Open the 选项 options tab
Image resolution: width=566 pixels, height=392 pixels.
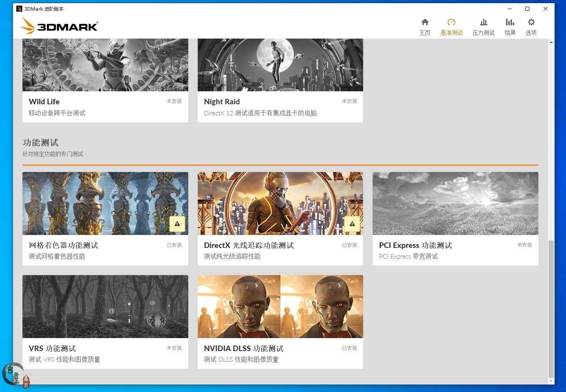pos(531,27)
